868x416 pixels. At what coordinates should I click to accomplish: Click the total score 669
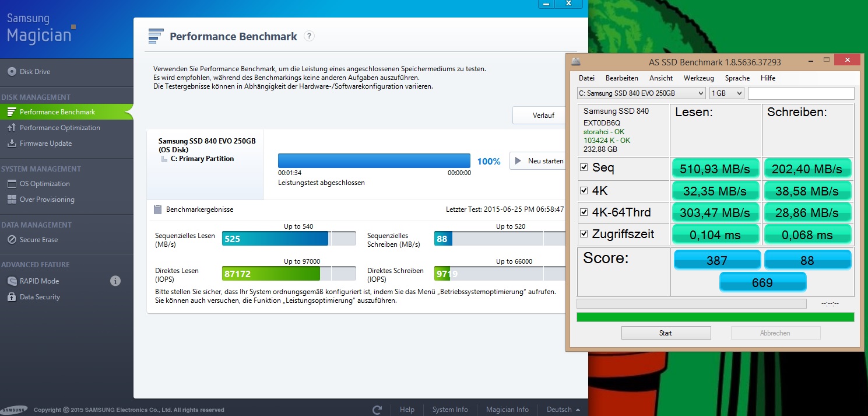pos(762,282)
